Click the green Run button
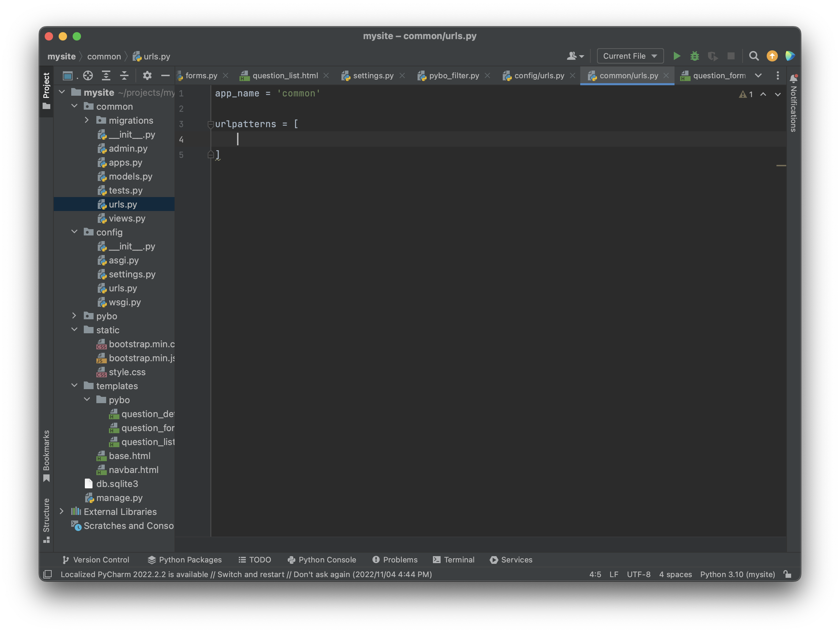This screenshot has height=633, width=840. (x=676, y=56)
